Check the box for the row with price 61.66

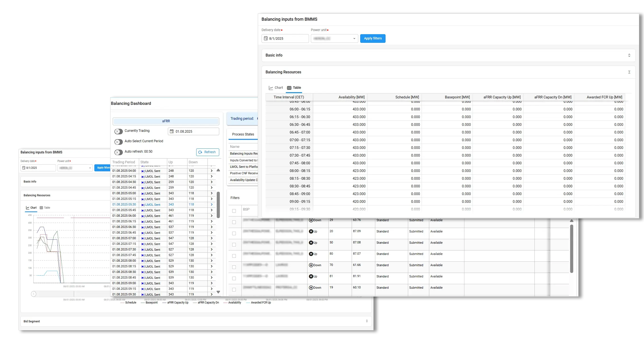(234, 267)
